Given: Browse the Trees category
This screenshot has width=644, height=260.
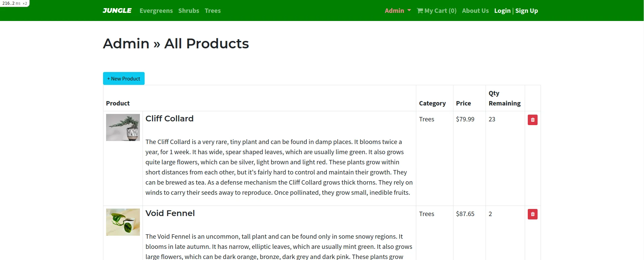Looking at the screenshot, I should [213, 10].
